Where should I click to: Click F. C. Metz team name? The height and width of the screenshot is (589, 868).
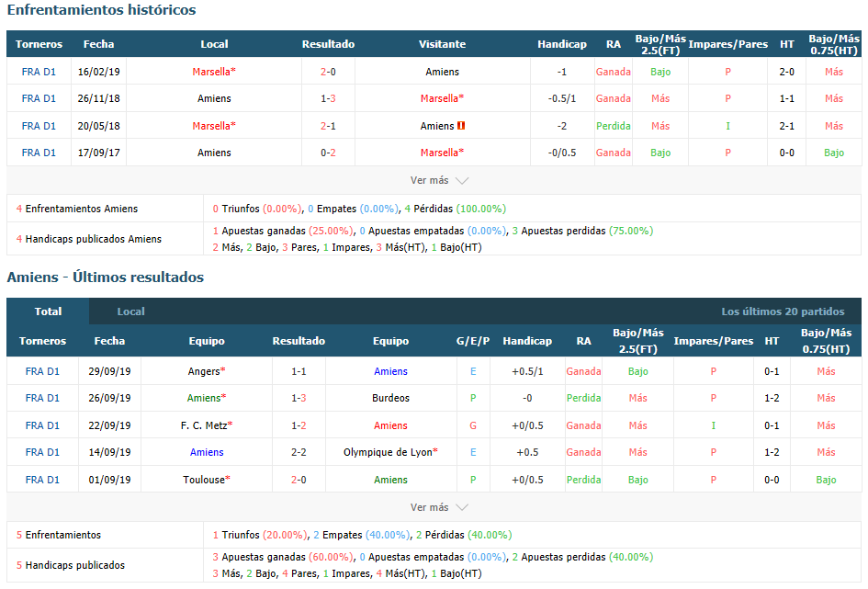(x=207, y=425)
